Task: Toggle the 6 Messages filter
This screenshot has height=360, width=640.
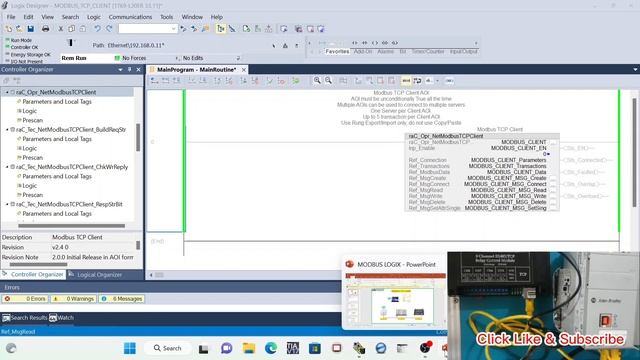Action: [x=122, y=299]
